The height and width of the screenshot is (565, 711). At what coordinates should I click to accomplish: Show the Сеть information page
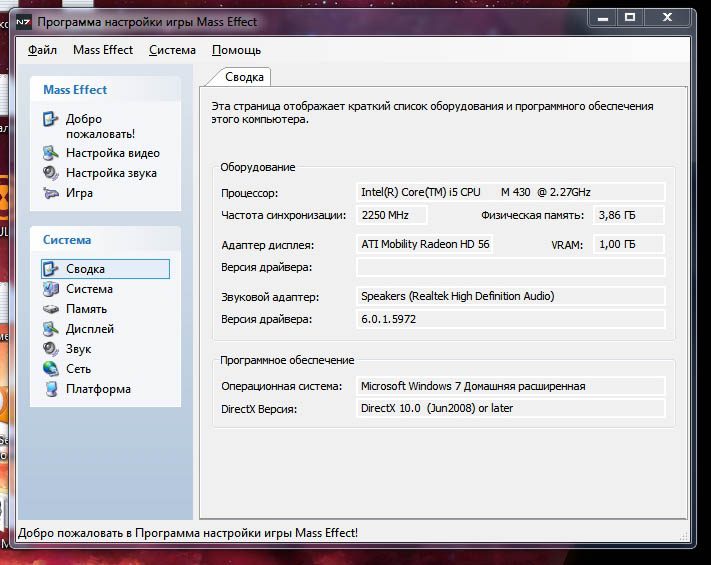(x=78, y=369)
